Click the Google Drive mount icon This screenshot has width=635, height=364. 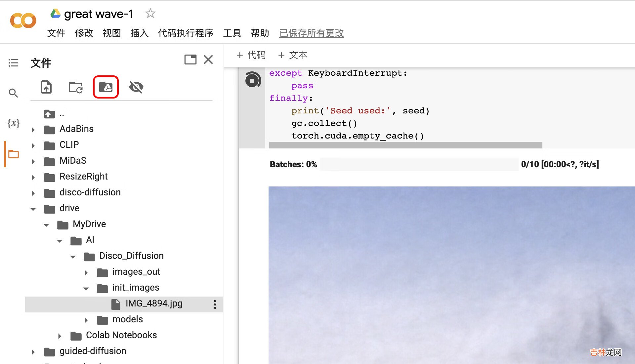coord(106,87)
